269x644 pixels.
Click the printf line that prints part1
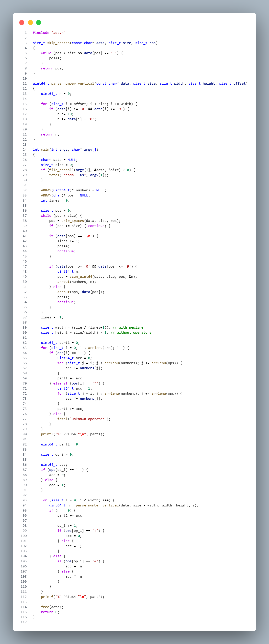pos(73,434)
